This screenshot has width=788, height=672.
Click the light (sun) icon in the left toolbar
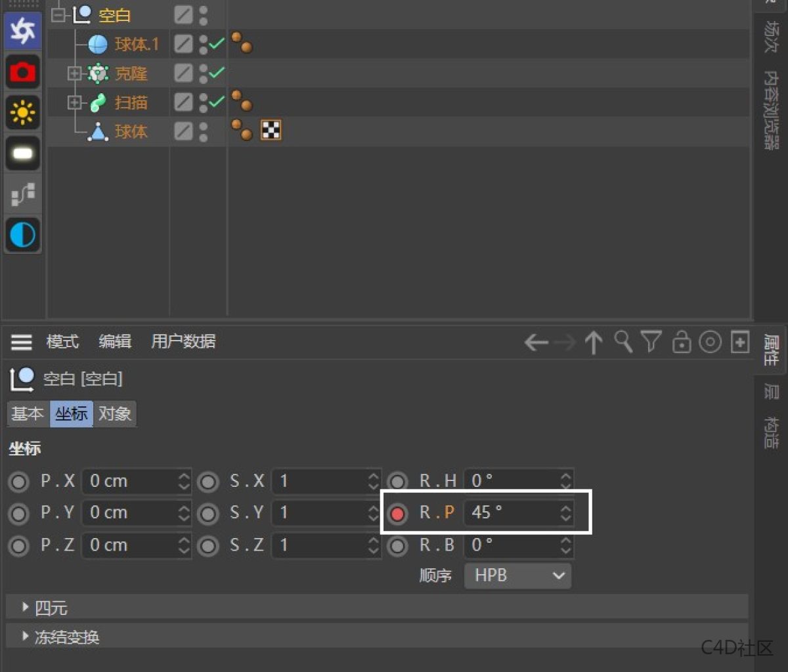(x=22, y=112)
